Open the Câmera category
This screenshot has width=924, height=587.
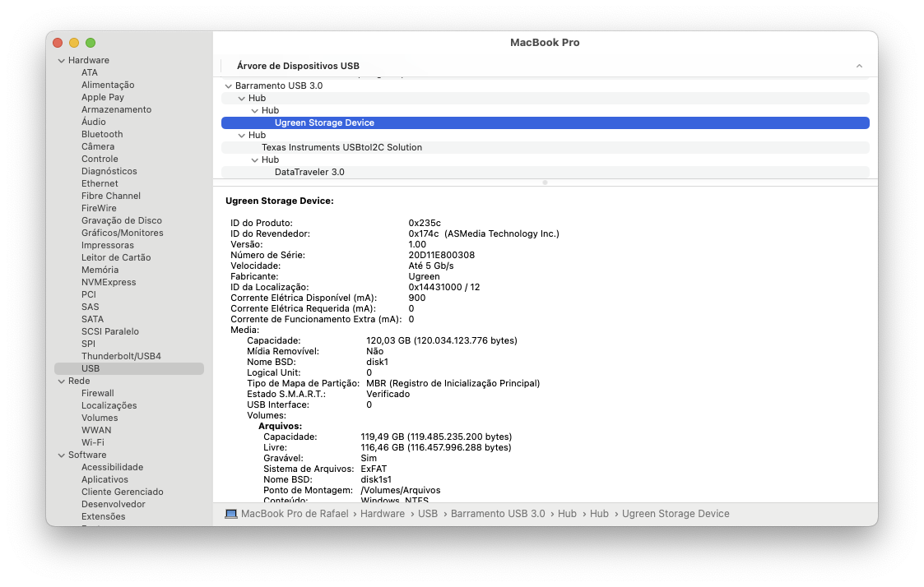(98, 146)
